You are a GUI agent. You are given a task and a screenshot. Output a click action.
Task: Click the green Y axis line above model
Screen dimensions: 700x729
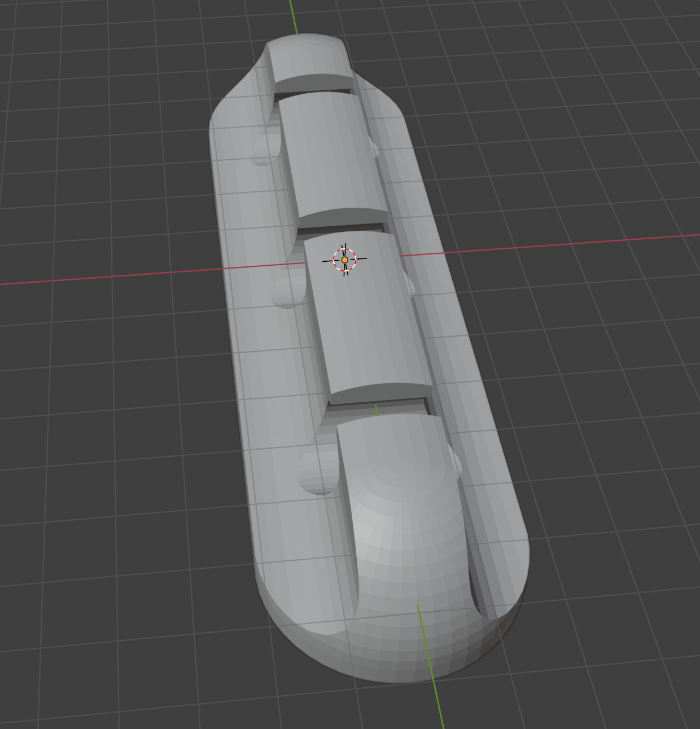click(293, 16)
